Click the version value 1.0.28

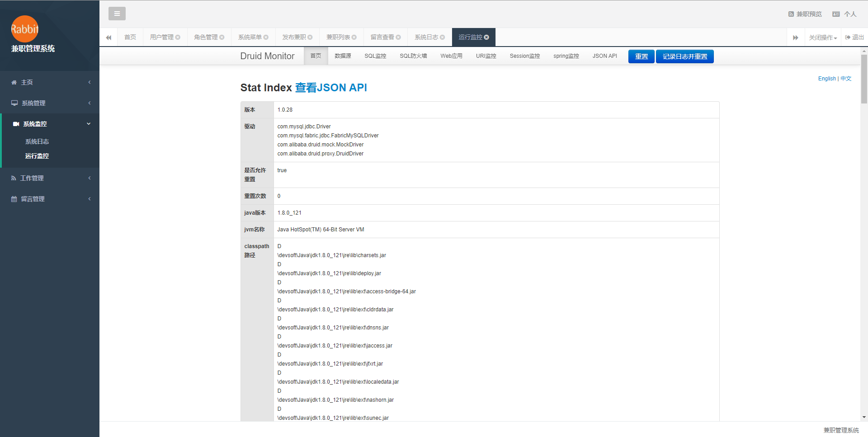pos(285,110)
